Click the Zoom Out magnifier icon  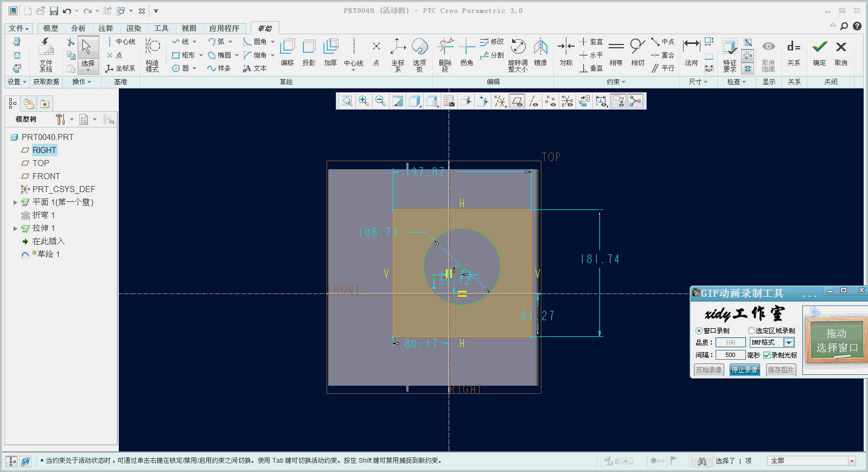(x=380, y=101)
